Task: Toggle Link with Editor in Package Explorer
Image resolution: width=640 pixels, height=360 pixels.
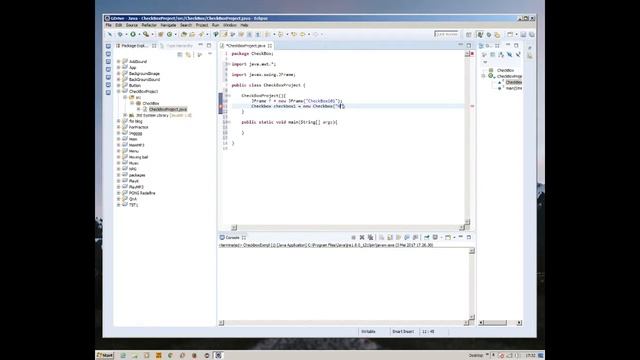Action: click(x=188, y=54)
